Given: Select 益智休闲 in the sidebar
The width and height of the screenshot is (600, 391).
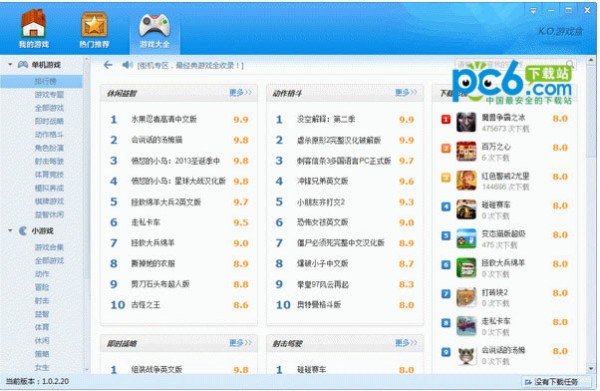Looking at the screenshot, I should 49,215.
